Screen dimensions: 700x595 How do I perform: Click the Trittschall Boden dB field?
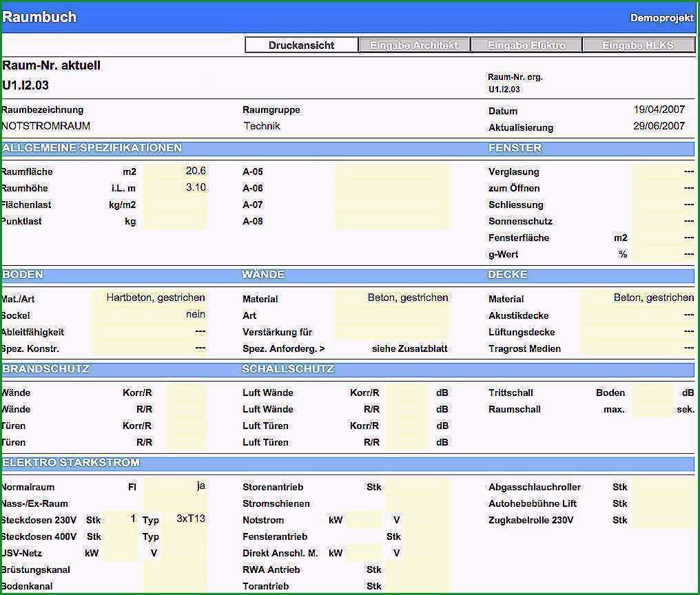coord(652,393)
